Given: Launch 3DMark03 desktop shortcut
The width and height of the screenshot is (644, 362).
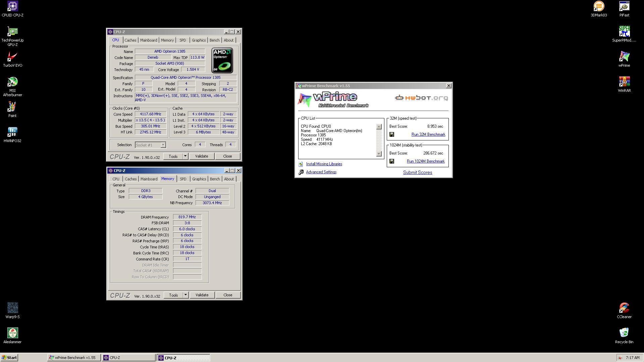Looking at the screenshot, I should [599, 9].
